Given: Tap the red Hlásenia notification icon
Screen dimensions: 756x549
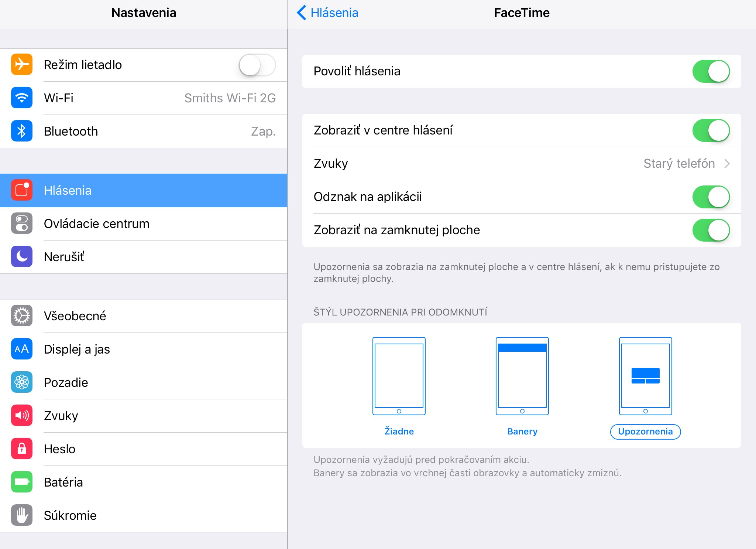Looking at the screenshot, I should 22,190.
